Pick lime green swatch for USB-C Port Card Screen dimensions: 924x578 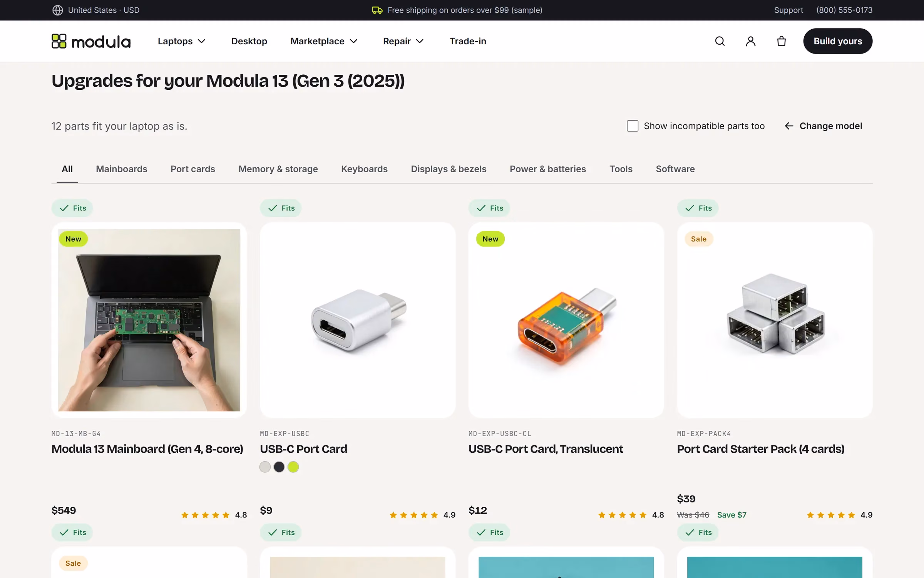[x=293, y=467]
